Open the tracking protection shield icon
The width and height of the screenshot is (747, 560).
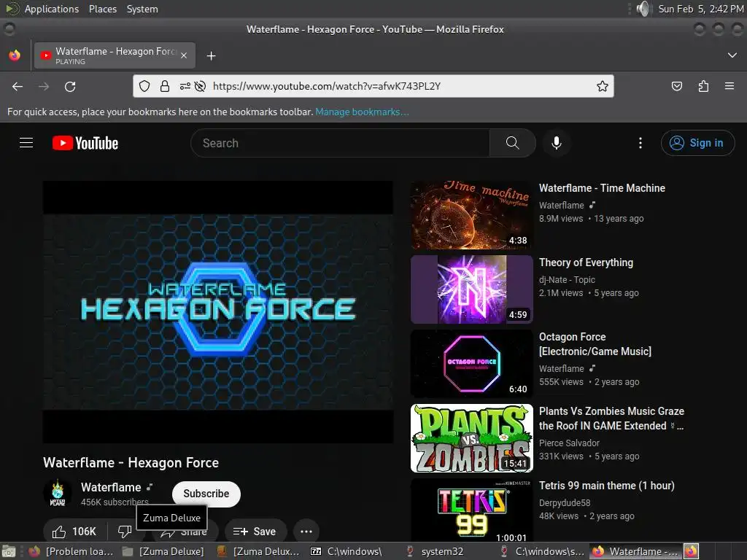(x=144, y=86)
